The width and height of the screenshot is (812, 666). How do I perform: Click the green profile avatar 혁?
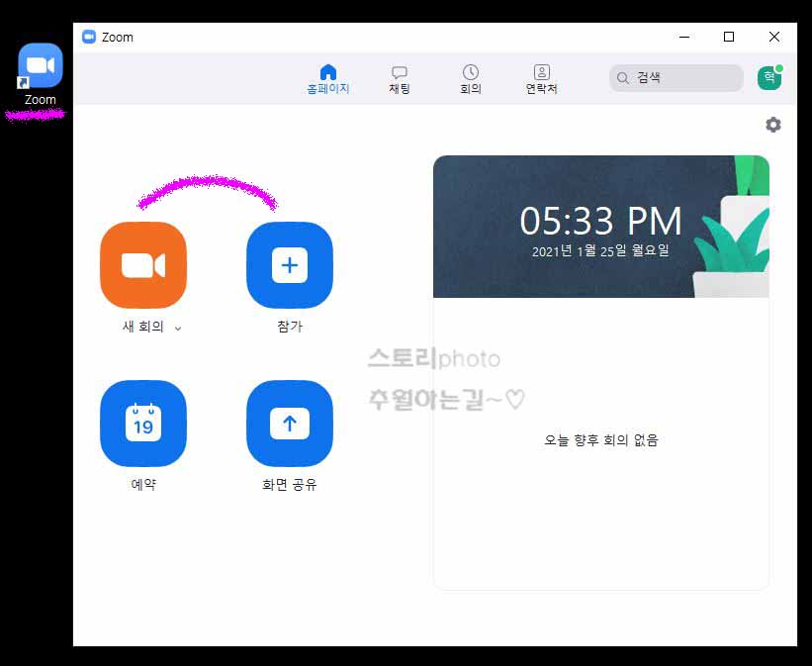769,78
